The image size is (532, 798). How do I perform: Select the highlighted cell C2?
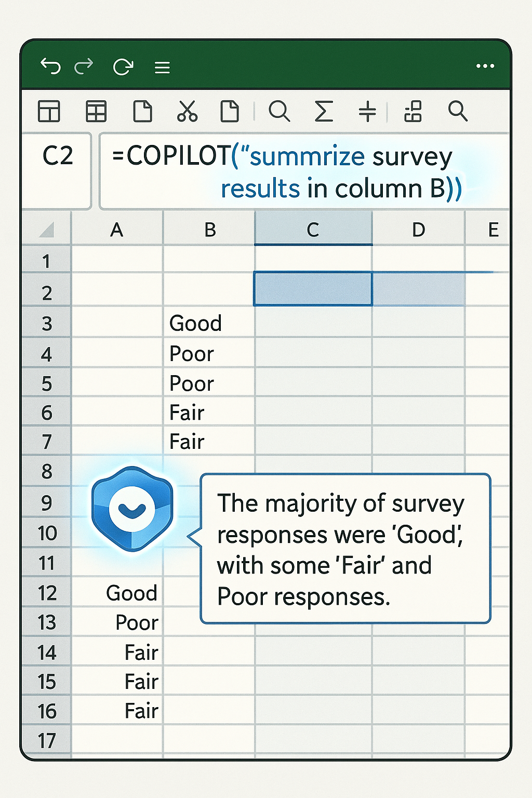point(313,289)
